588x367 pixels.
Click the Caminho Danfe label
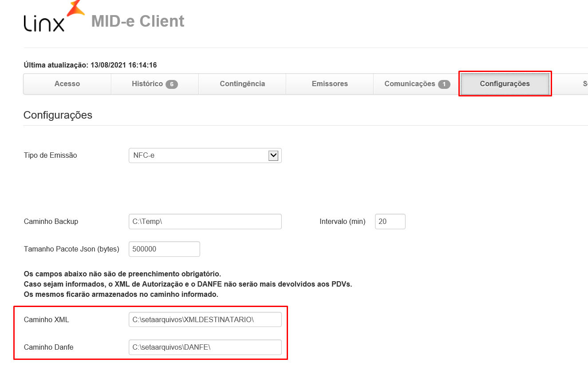click(48, 347)
